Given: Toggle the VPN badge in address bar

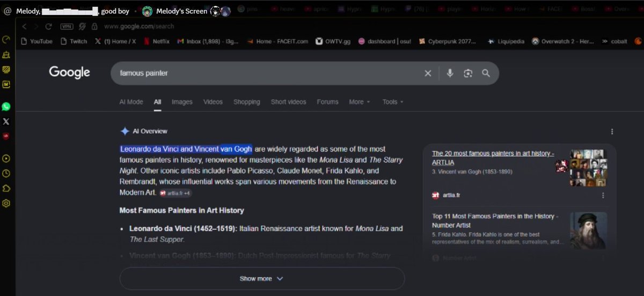Looking at the screenshot, I should (x=67, y=26).
